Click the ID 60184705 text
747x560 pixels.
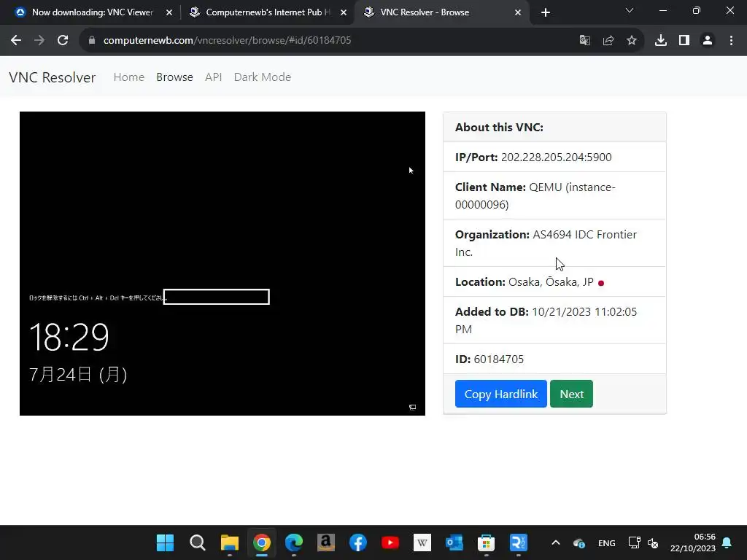click(489, 359)
